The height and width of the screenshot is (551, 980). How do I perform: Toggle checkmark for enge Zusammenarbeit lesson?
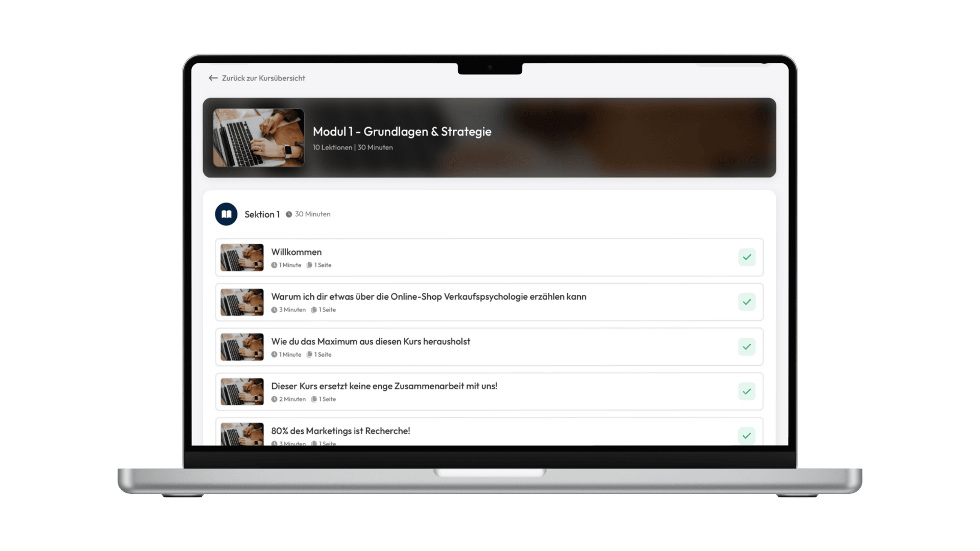coord(747,391)
